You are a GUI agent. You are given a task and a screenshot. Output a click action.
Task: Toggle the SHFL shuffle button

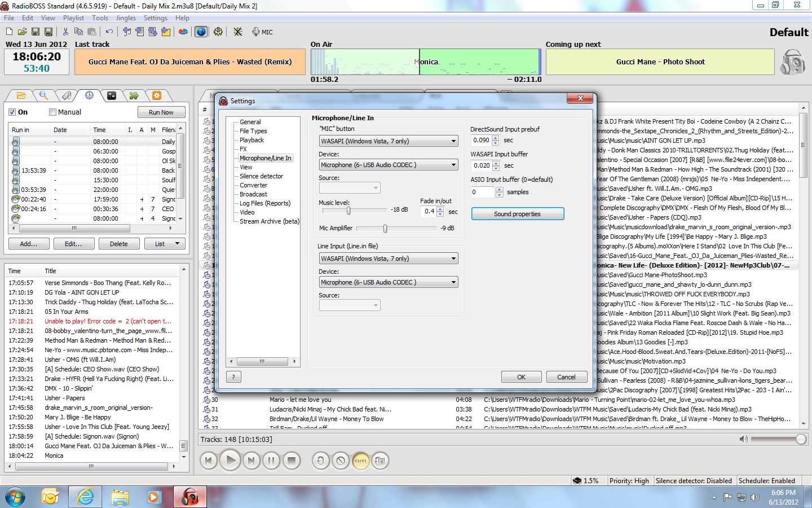[x=360, y=461]
